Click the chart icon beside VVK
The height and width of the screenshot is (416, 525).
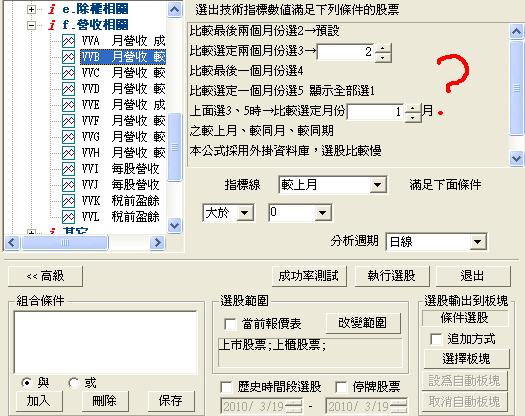tap(68, 201)
